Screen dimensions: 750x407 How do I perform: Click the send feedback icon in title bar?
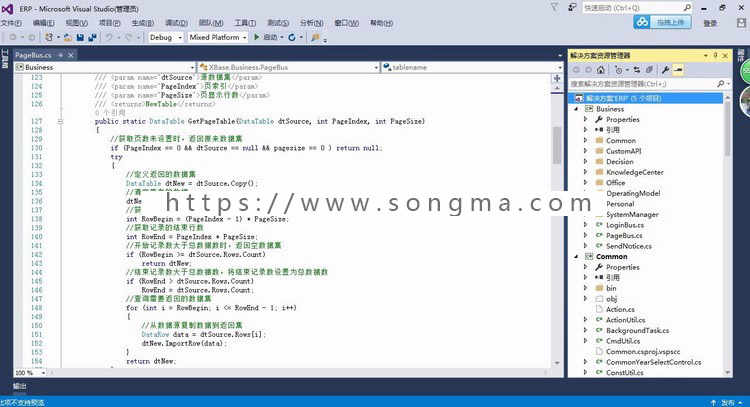(572, 7)
